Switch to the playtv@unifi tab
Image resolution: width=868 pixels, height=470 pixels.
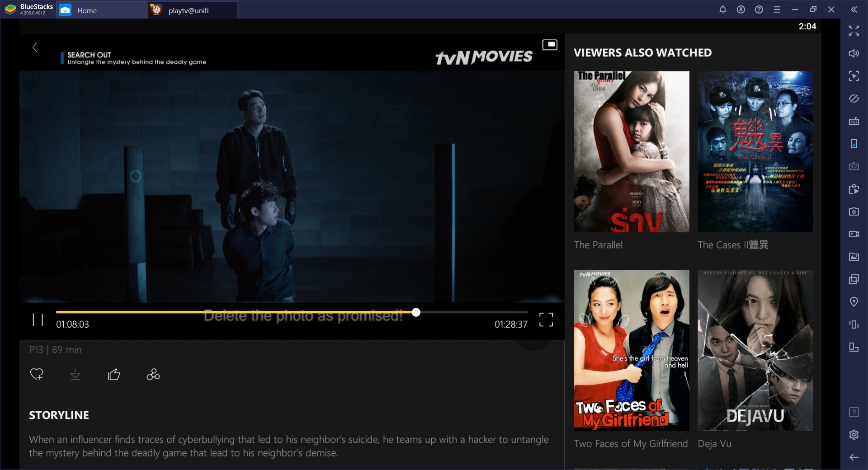[192, 10]
